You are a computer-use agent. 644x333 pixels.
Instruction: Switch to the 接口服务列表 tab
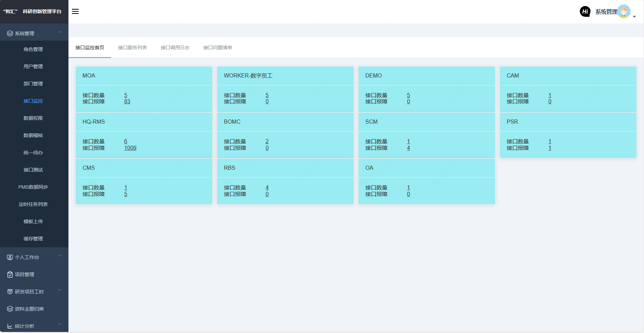[132, 48]
